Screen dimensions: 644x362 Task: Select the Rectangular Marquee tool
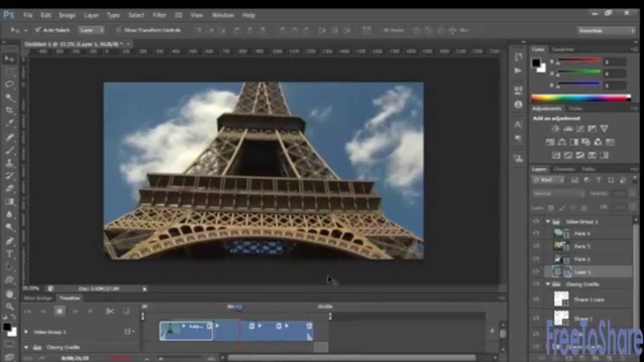(10, 72)
